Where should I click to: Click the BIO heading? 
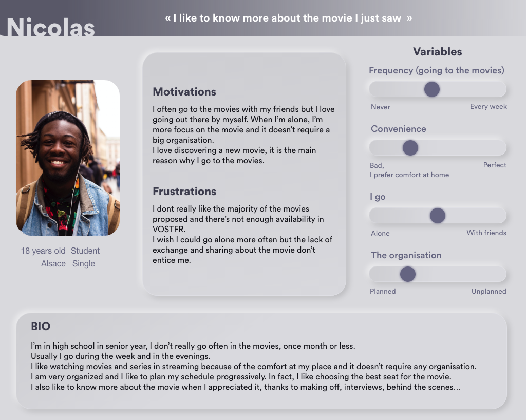41,326
